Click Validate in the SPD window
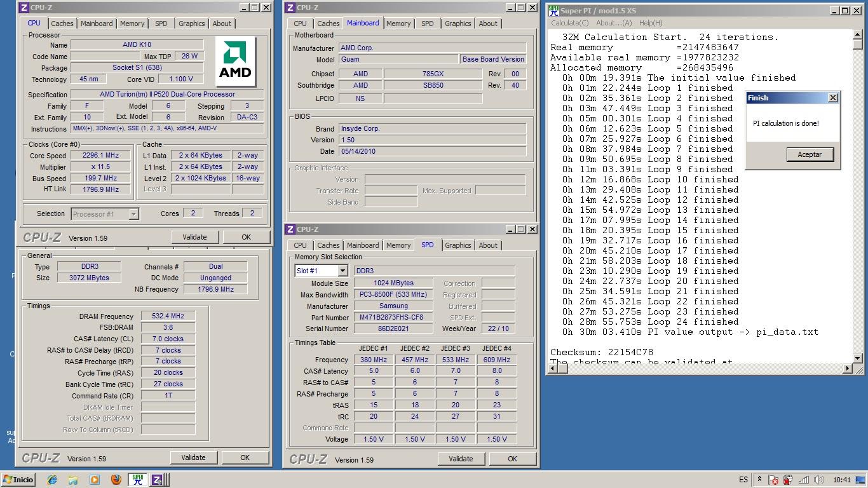868x488 pixels. (461, 459)
